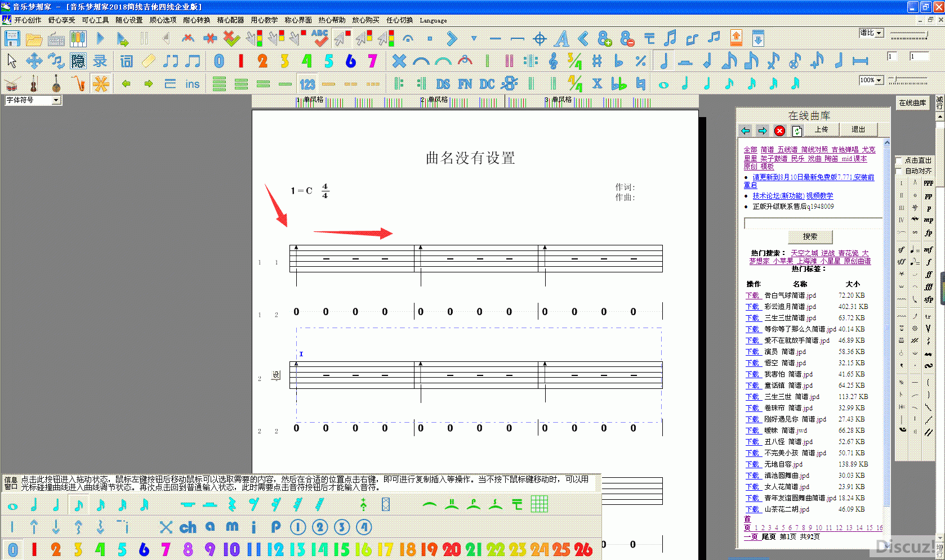Start playback with the blue play arrow
Image resolution: width=945 pixels, height=560 pixels.
coord(100,38)
